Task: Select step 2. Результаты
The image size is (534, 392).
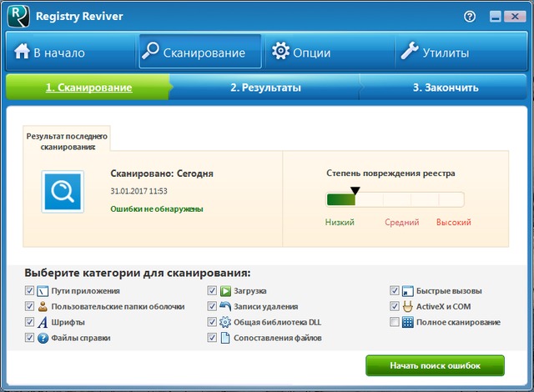Action: [265, 87]
